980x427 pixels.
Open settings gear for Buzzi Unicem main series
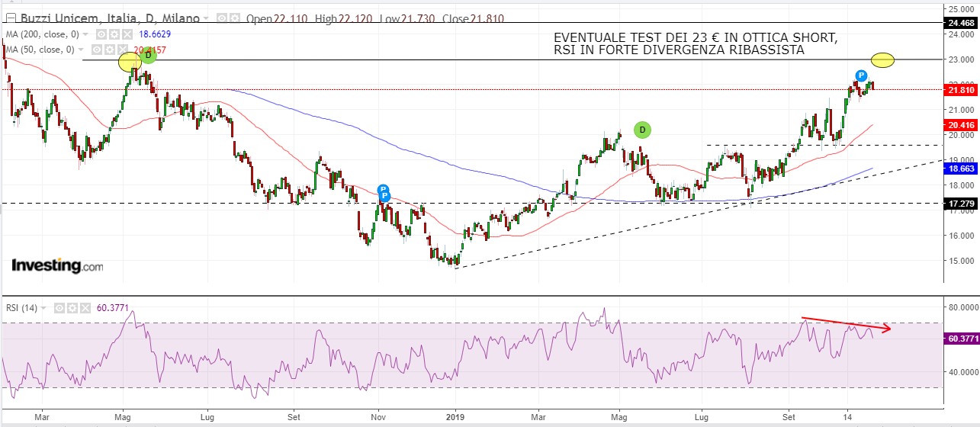235,18
